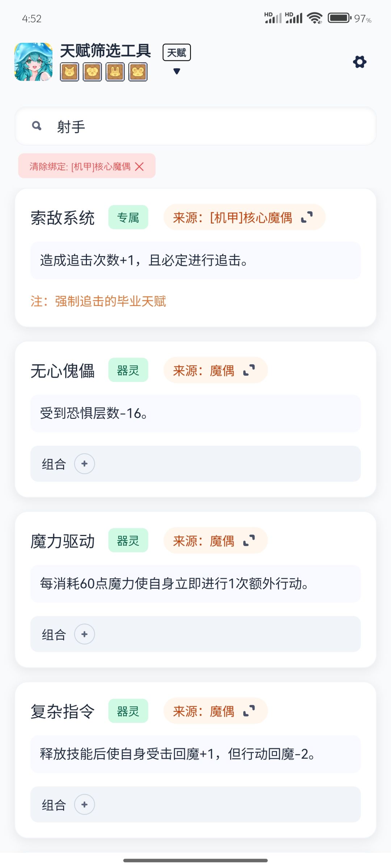Open settings with the gear icon
The image size is (391, 868).
coord(360,62)
